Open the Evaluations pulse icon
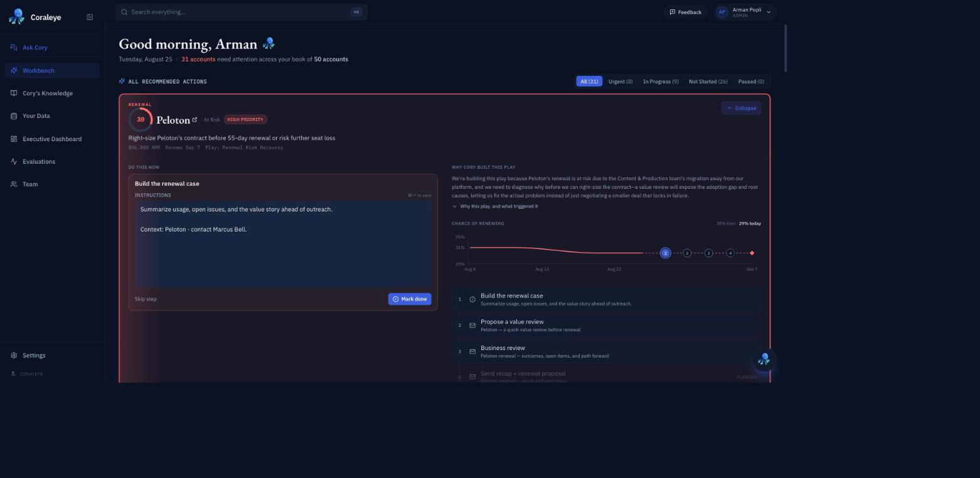This screenshot has height=478, width=980. click(14, 161)
